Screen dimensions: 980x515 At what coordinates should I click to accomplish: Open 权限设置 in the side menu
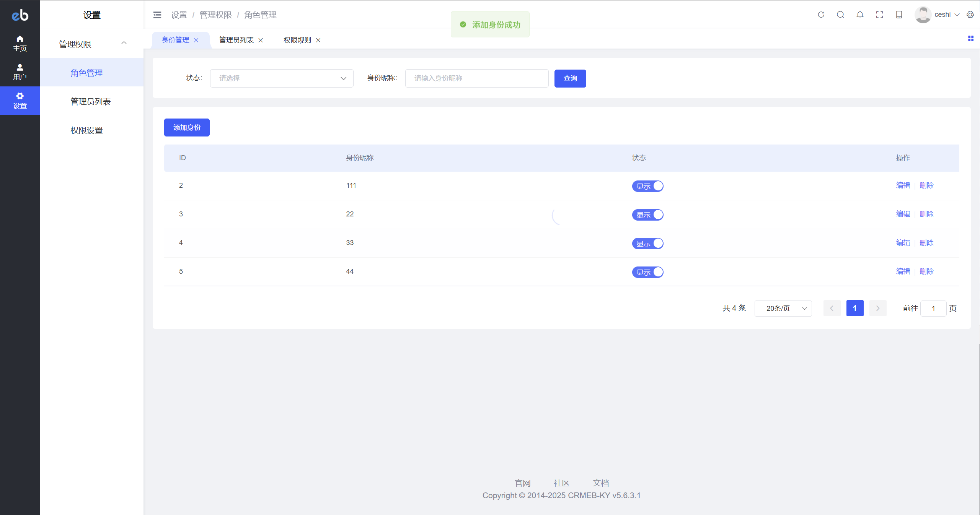click(x=86, y=130)
